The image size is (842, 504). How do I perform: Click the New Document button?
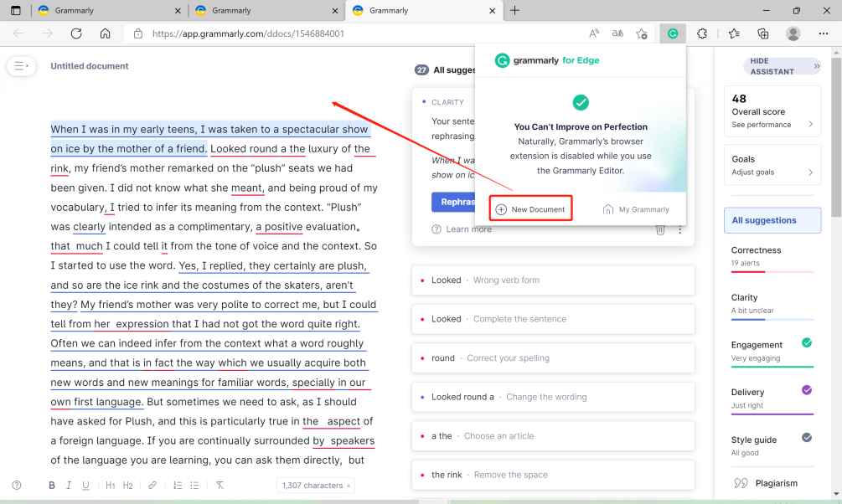tap(530, 207)
